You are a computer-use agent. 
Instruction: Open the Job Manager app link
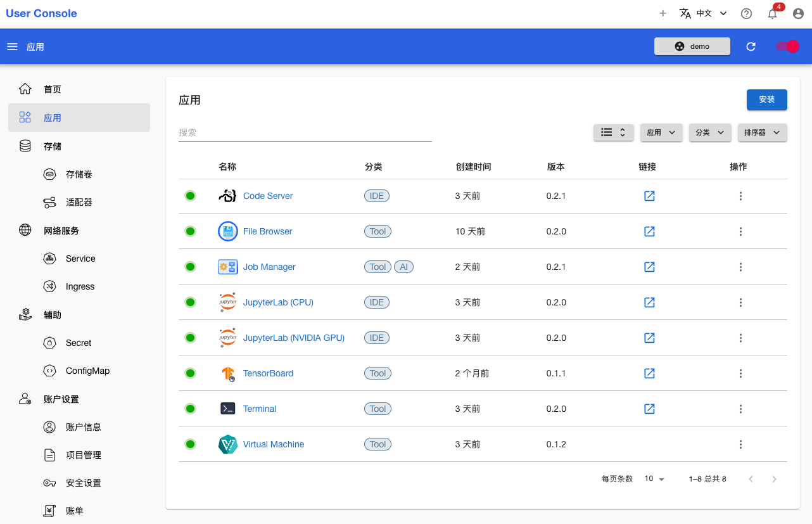pos(269,267)
